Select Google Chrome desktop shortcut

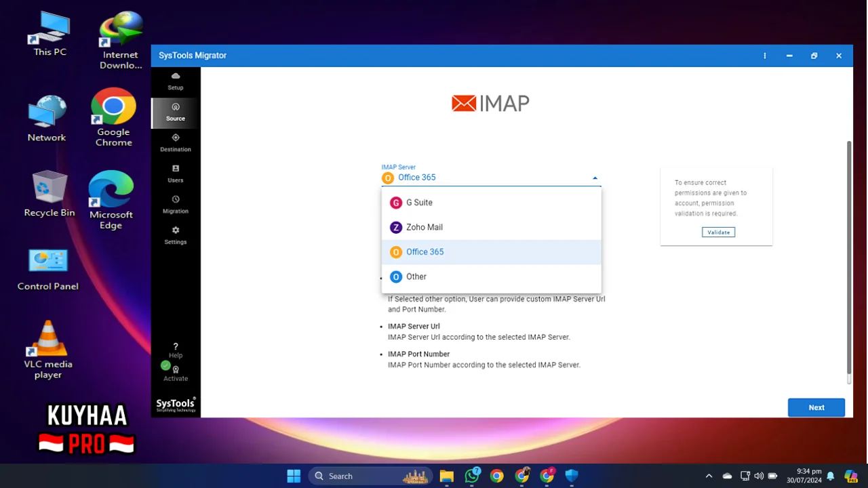(x=113, y=118)
